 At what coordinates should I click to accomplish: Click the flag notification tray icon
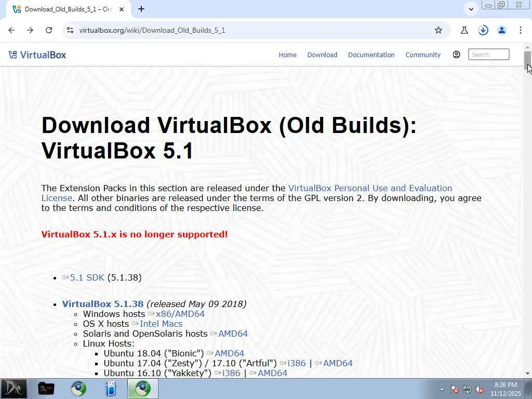[455, 389]
